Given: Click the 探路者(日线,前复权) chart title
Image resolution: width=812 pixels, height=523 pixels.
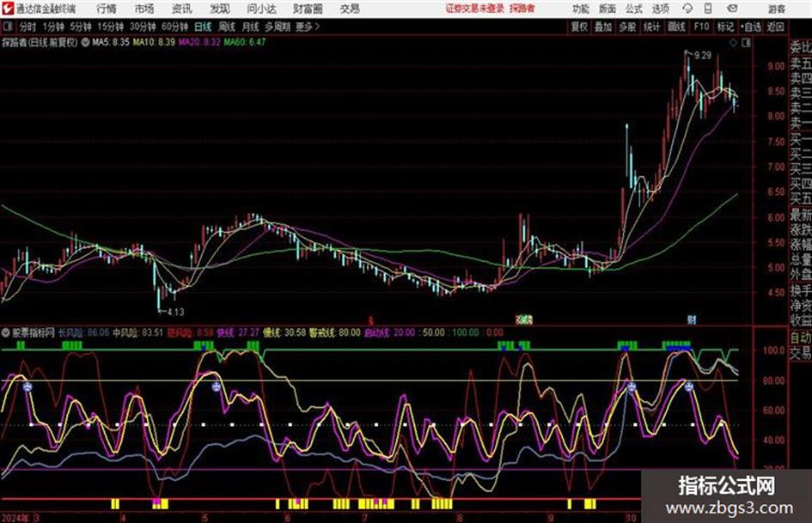Looking at the screenshot, I should [x=40, y=42].
